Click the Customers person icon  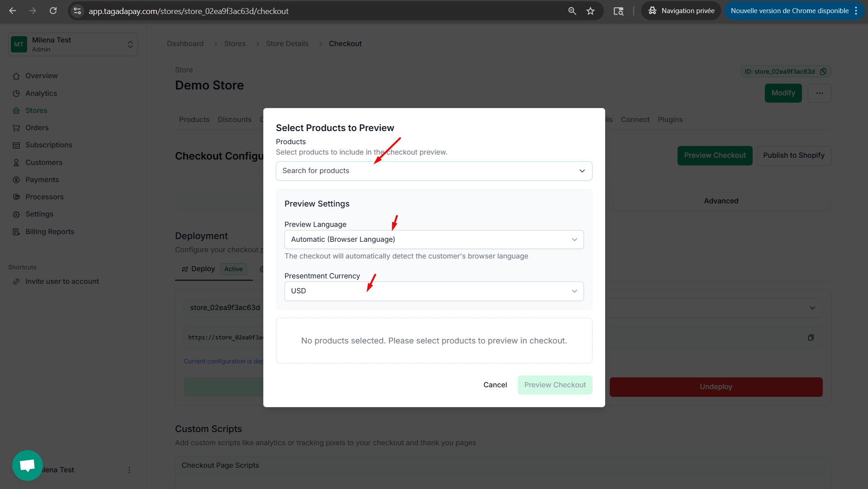click(x=16, y=163)
